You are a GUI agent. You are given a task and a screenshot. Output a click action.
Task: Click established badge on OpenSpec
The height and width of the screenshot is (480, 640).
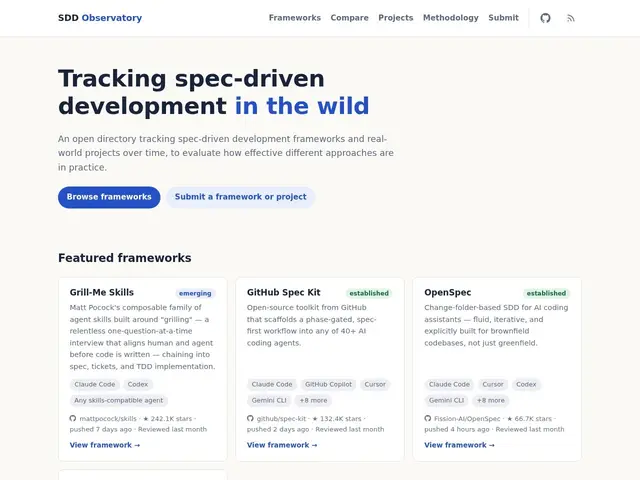(x=546, y=293)
